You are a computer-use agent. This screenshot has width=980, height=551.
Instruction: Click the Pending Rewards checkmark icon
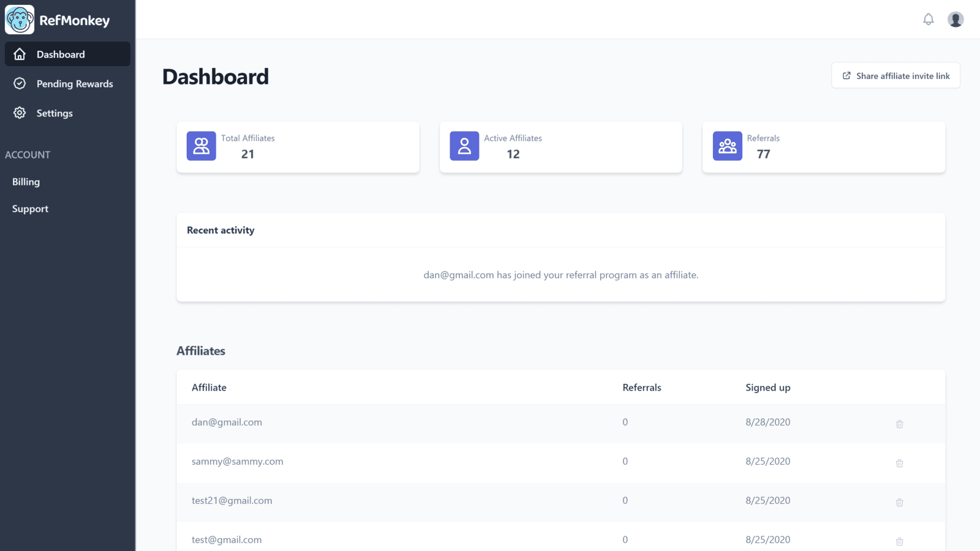(x=20, y=83)
